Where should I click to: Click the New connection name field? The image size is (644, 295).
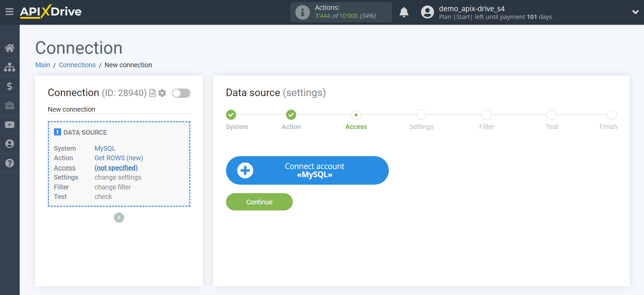119,109
